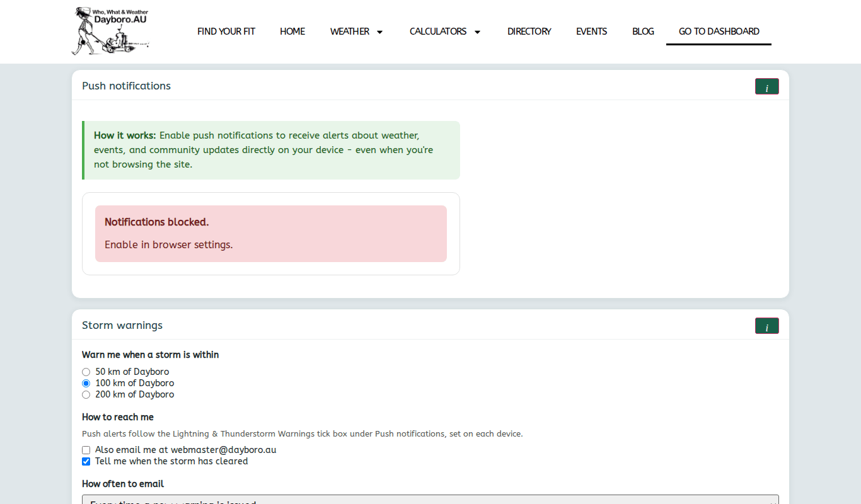This screenshot has height=504, width=861.
Task: Enable Also email me at webmaster checkbox
Action: click(86, 450)
